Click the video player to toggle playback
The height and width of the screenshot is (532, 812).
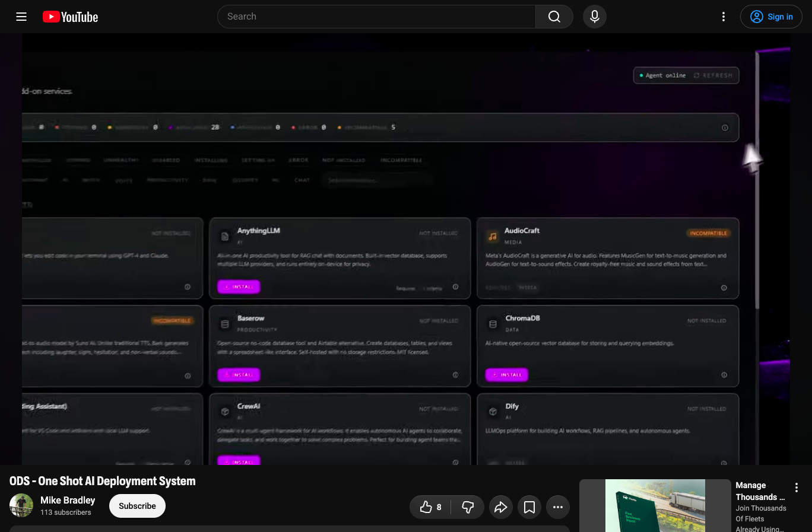pyautogui.click(x=406, y=249)
